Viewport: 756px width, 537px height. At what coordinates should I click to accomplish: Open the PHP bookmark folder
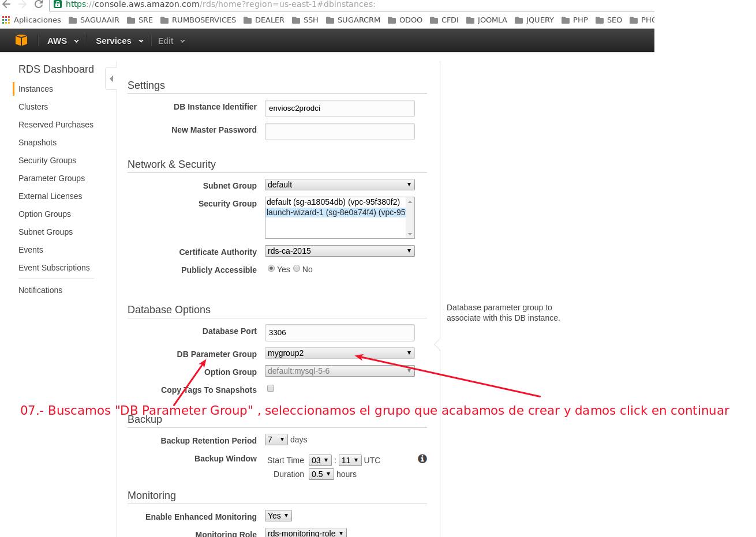(575, 20)
